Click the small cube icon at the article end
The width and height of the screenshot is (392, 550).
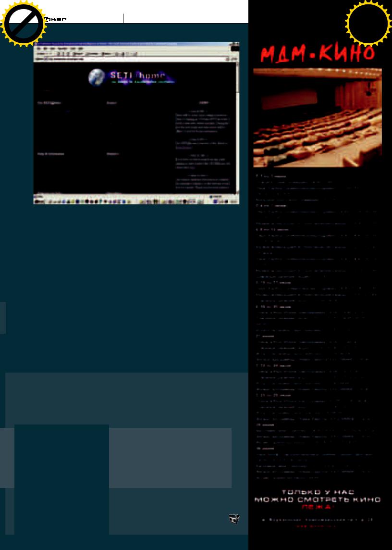[234, 518]
